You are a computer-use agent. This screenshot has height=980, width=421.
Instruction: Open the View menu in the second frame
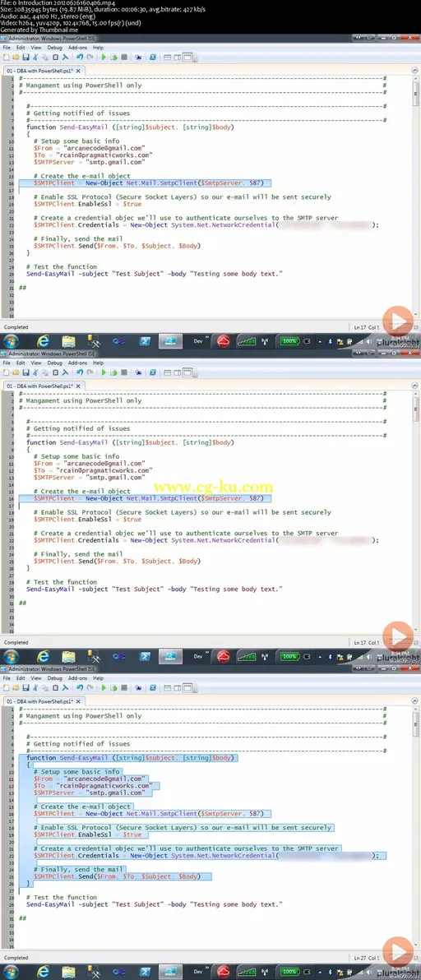pyautogui.click(x=36, y=363)
